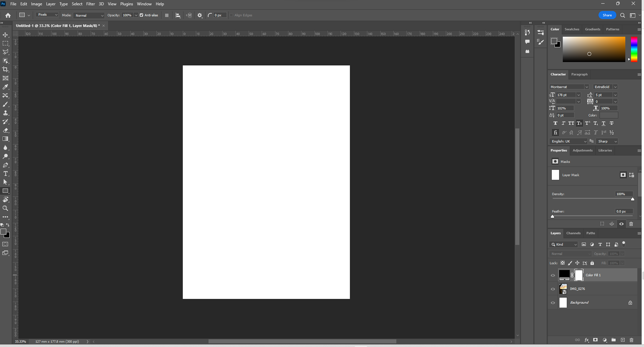This screenshot has height=347, width=644.
Task: Open the 178 pt font size dropdown
Action: 579,95
